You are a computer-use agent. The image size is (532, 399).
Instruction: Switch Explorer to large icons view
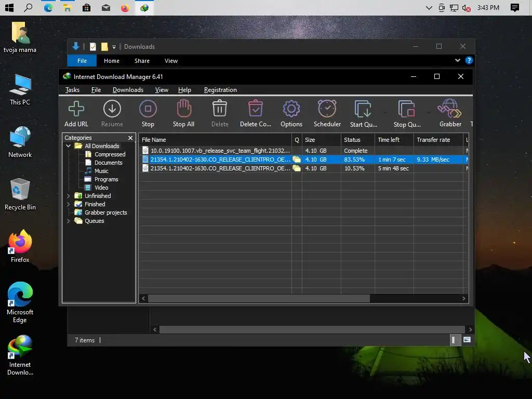click(467, 340)
